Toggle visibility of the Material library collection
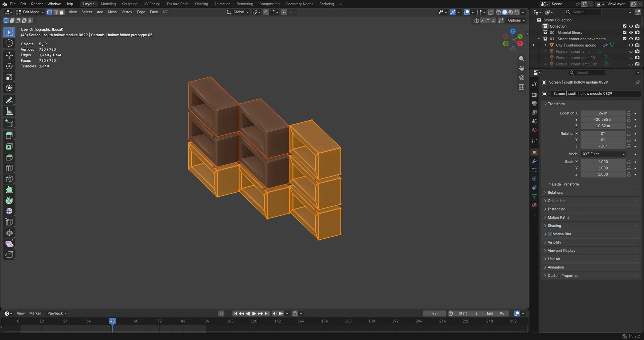The height and width of the screenshot is (340, 644). click(x=631, y=33)
